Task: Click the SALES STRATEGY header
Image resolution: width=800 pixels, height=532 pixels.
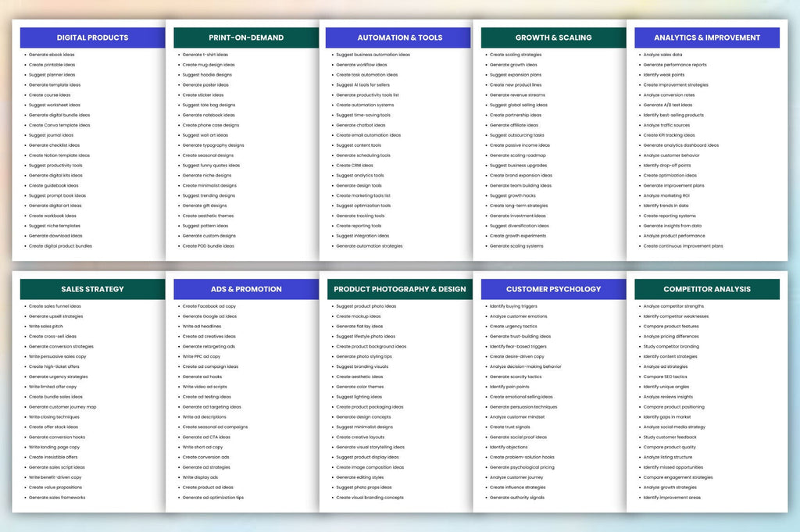Action: 92,289
